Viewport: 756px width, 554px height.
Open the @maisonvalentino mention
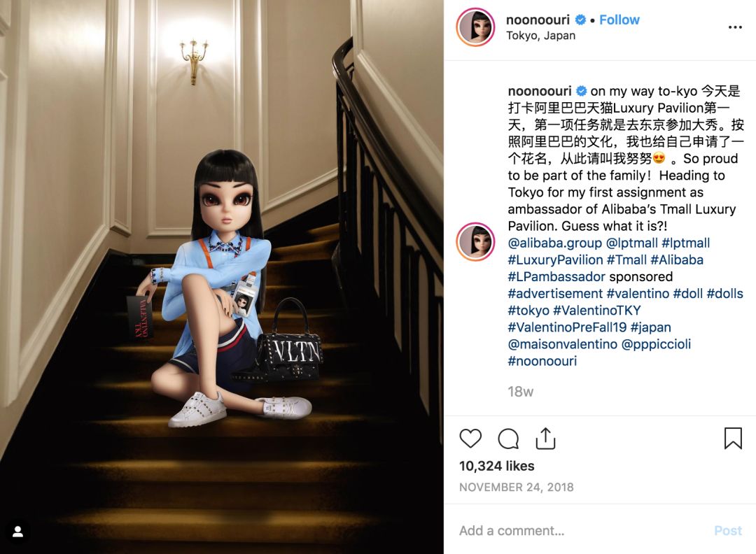pyautogui.click(x=563, y=344)
